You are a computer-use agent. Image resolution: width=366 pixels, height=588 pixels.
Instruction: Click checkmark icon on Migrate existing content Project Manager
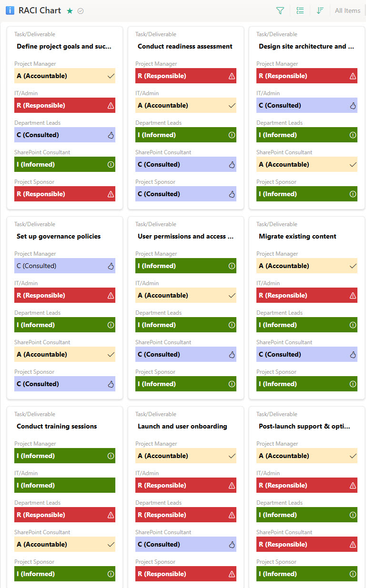coord(353,266)
